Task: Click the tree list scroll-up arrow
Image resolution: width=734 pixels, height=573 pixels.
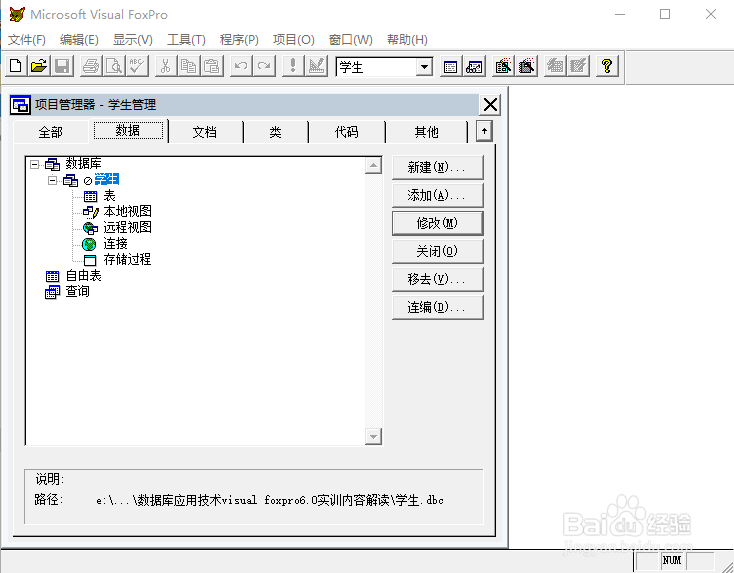Action: coord(373,165)
